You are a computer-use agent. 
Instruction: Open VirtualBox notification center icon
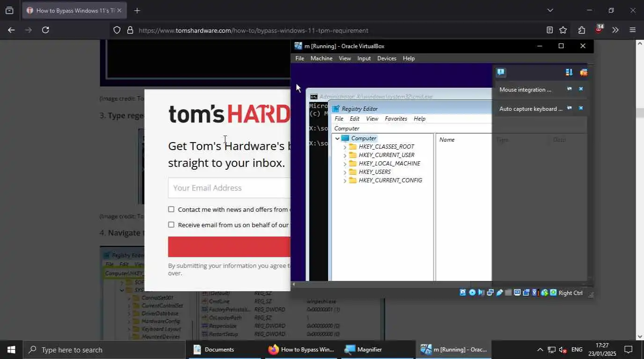[501, 72]
